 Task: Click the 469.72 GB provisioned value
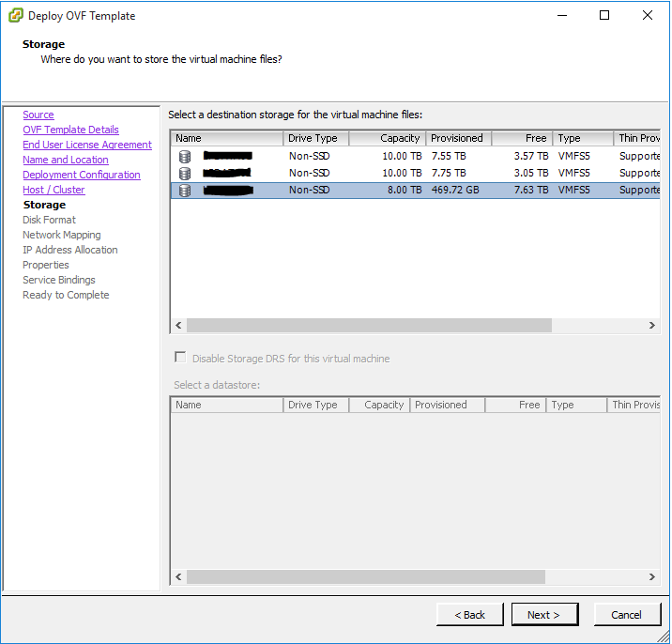point(455,190)
